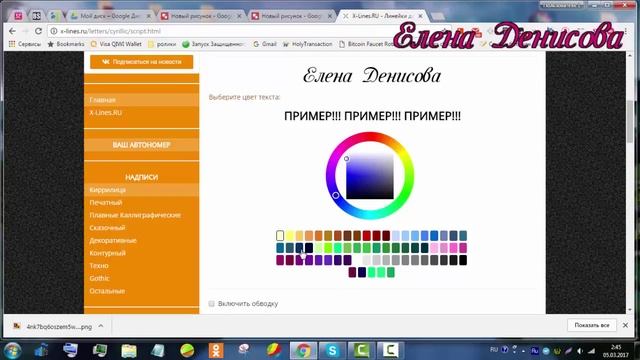Open file explorer folder on taskbar
640x360 pixels.
pos(129,350)
